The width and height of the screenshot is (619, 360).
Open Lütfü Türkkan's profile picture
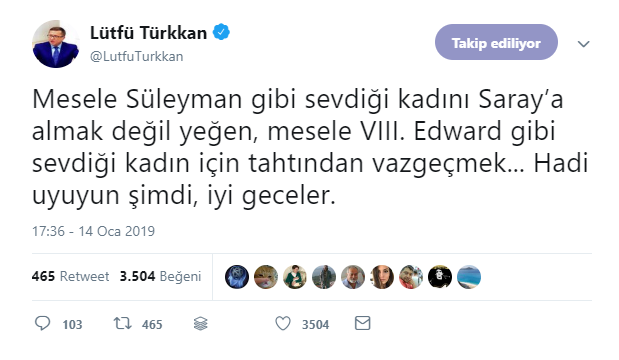tap(56, 44)
